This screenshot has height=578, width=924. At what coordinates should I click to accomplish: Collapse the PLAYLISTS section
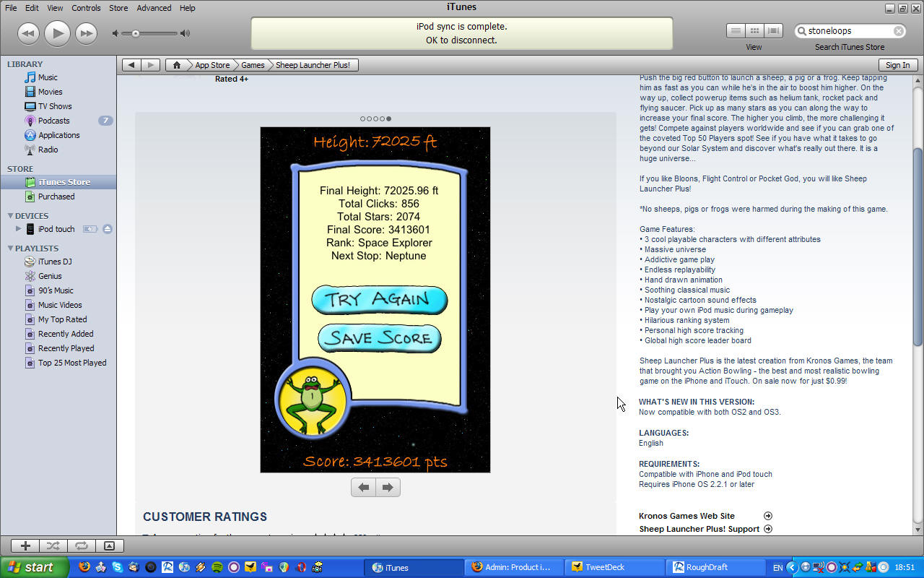tap(10, 249)
